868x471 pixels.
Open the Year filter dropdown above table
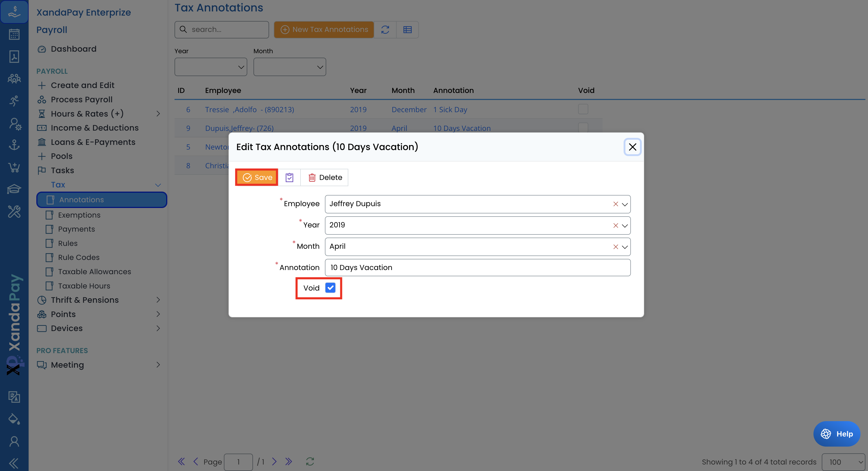pos(211,67)
